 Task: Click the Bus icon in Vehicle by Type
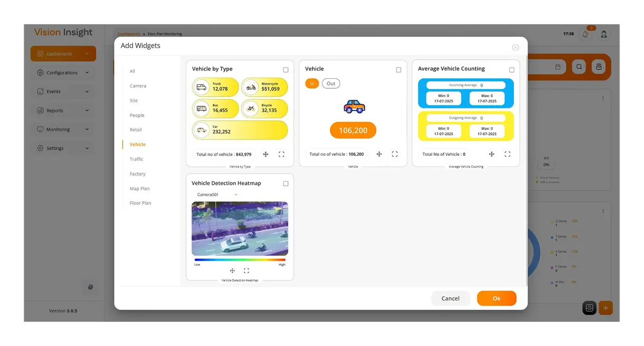pyautogui.click(x=201, y=109)
